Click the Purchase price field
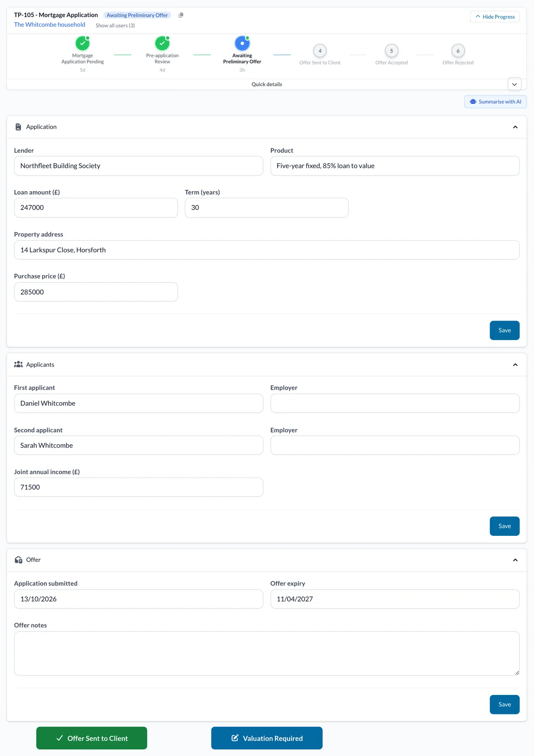Screen dimensions: 534x756 [96, 292]
